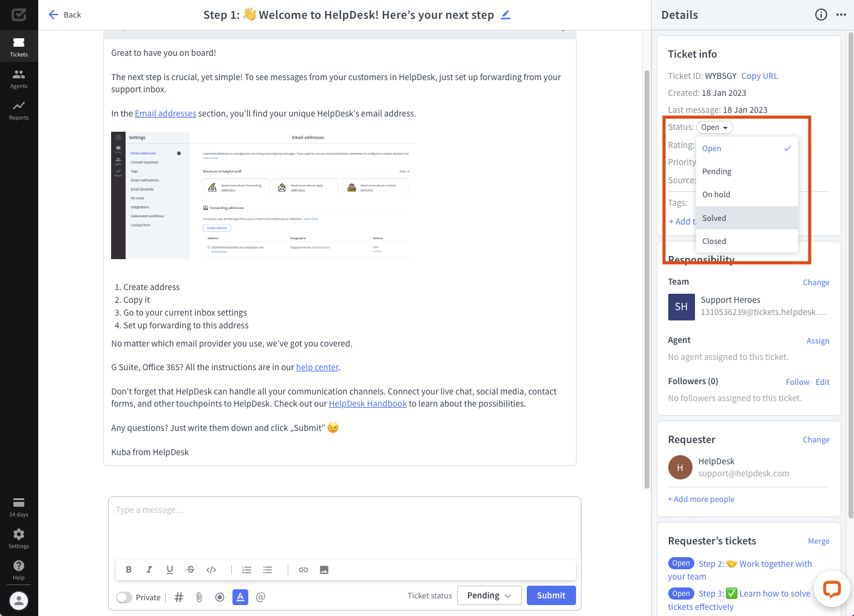Screen dimensions: 854x616
Task: Click the settings screenshot image in message
Action: click(x=263, y=195)
